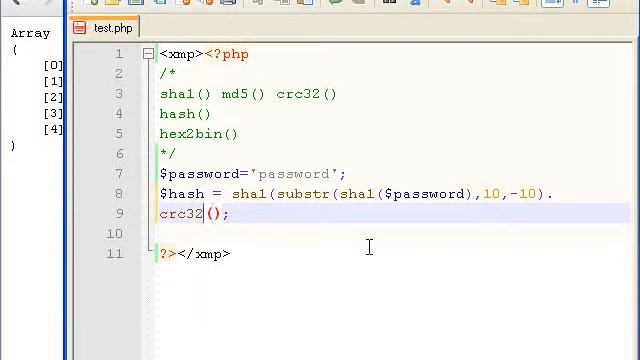Click line number 11 in the margin
640x360 pixels.
point(115,254)
